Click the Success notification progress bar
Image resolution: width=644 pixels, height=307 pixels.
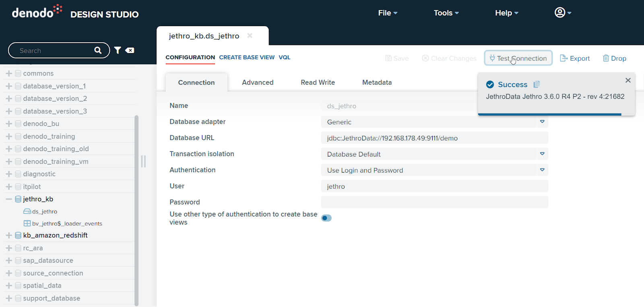click(549, 114)
